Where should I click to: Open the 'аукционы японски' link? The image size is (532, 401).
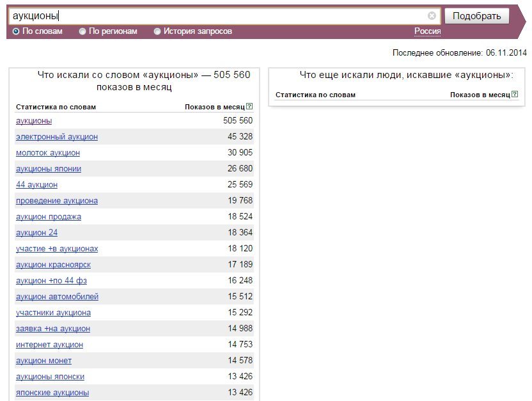tap(51, 377)
